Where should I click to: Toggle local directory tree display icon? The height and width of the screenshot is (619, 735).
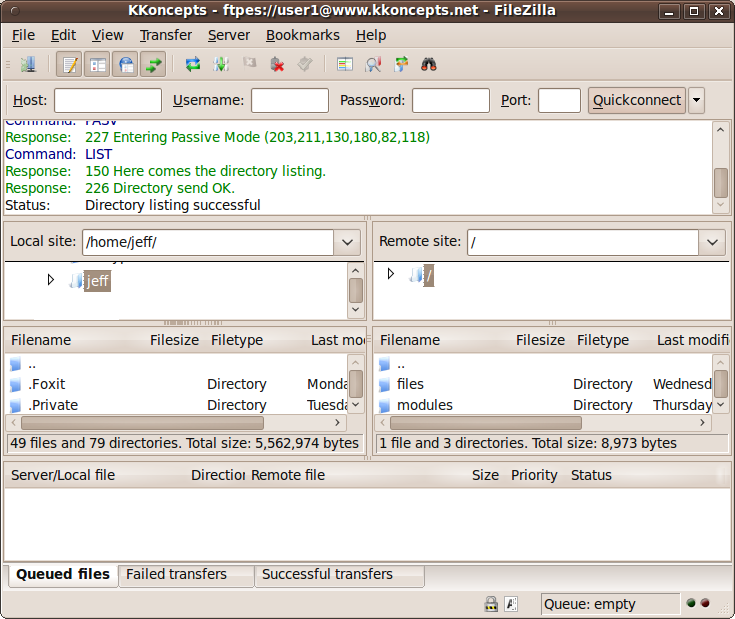(x=98, y=64)
